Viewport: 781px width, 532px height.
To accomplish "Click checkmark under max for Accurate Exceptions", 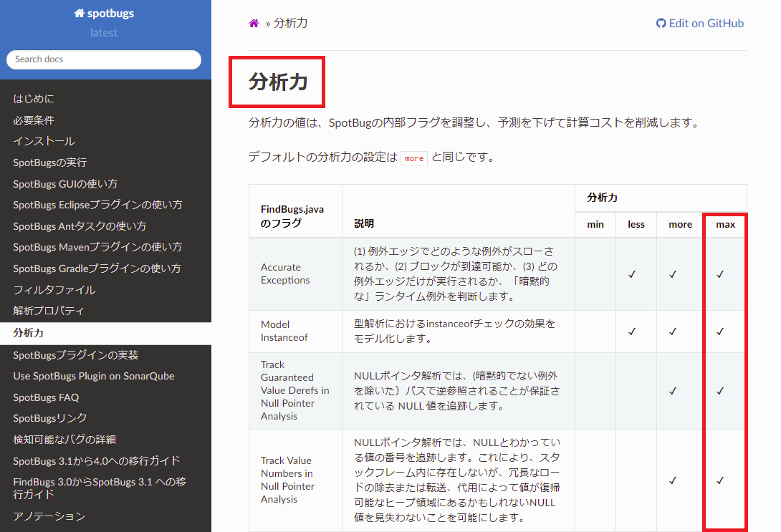I will [x=720, y=274].
